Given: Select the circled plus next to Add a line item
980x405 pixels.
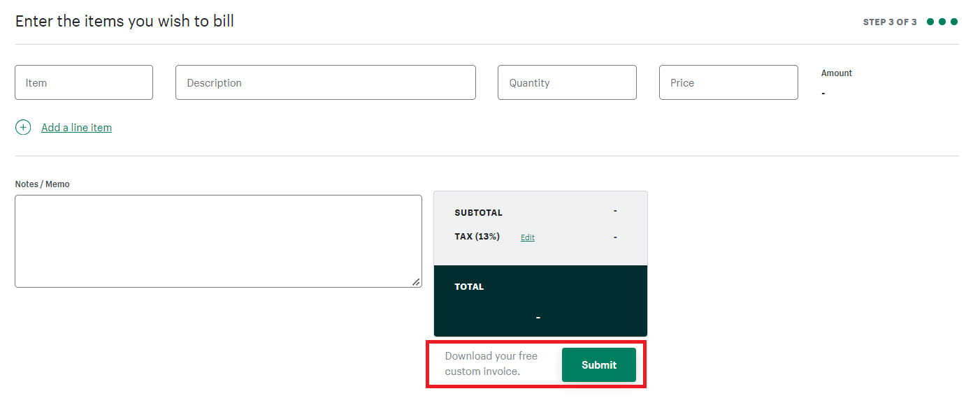Looking at the screenshot, I should click(23, 127).
